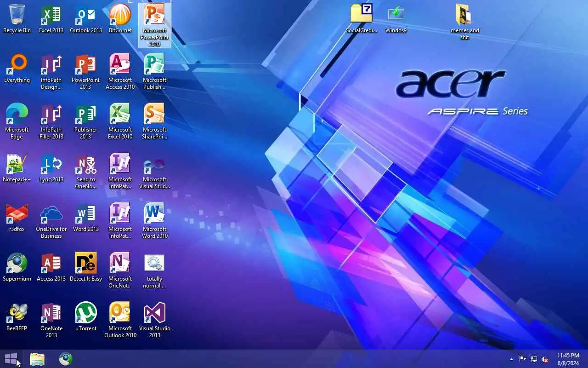Open the Microsoft Publisher 2010 shortcut

tap(155, 72)
